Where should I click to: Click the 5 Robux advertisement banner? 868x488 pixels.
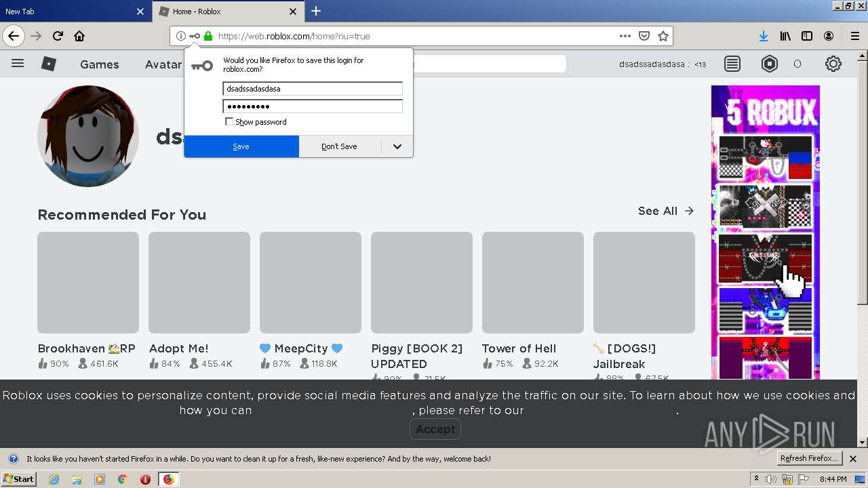pyautogui.click(x=766, y=232)
